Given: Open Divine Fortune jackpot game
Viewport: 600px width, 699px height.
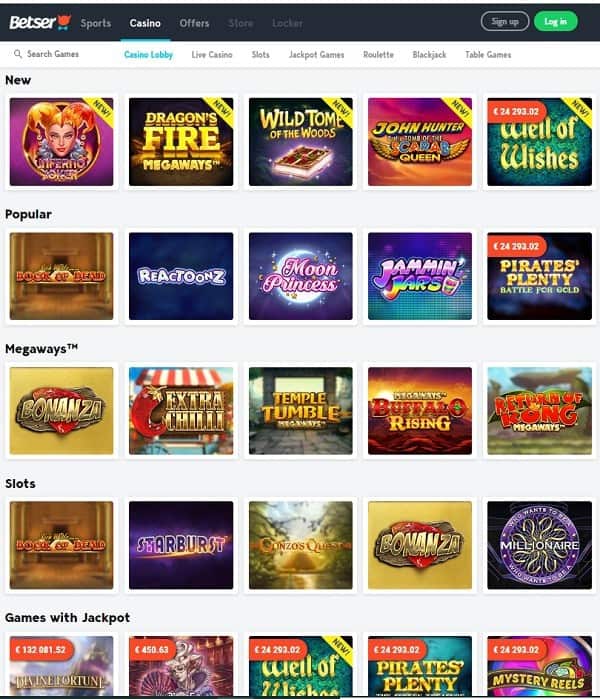Looking at the screenshot, I should pos(62,666).
